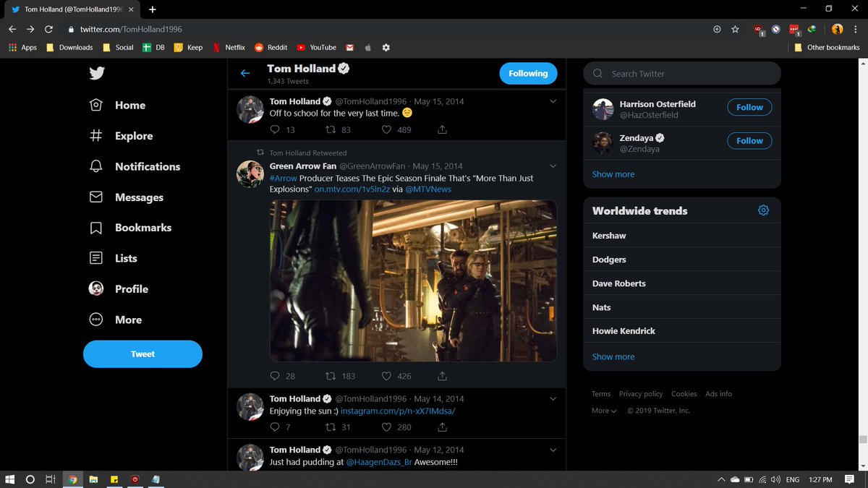Reply to the Green Arrow Fan tweet

275,376
